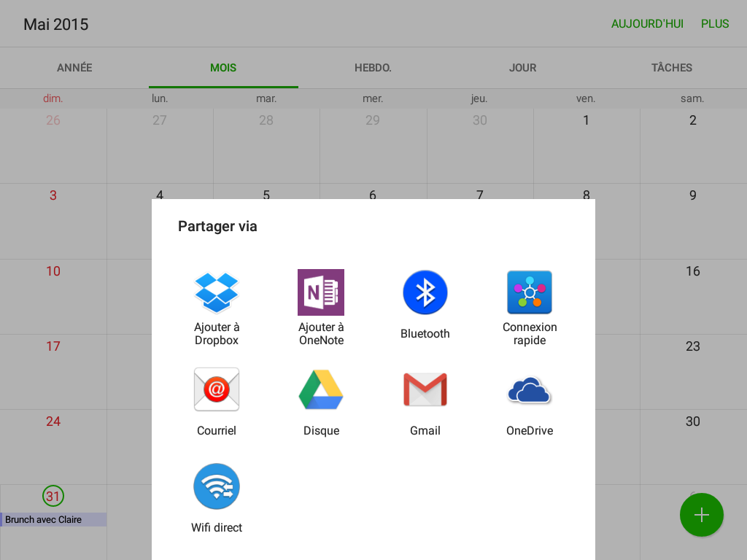The width and height of the screenshot is (747, 560).
Task: Open the HEBDO. weekly view tab
Action: pos(373,68)
